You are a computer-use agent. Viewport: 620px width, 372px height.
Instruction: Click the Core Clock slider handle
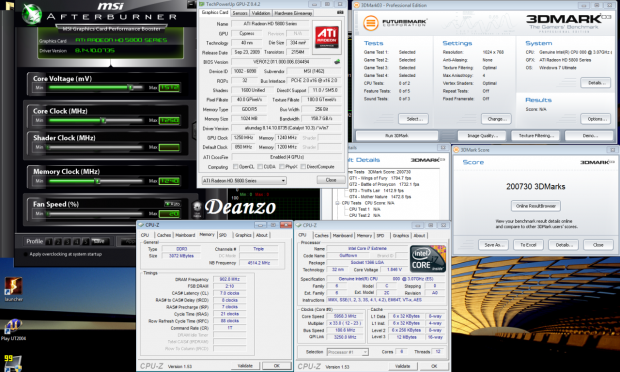click(104, 120)
